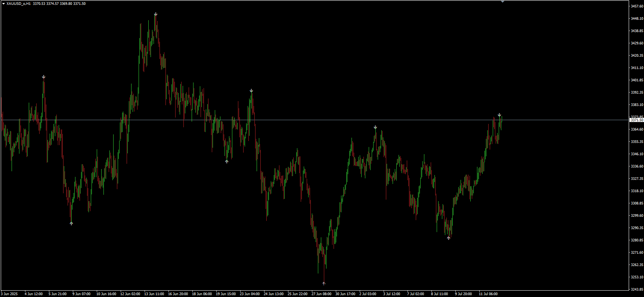Viewport: 644px width, 297px height.
Task: Click the down arrow signal near 4 Jun high
Action: click(x=44, y=77)
